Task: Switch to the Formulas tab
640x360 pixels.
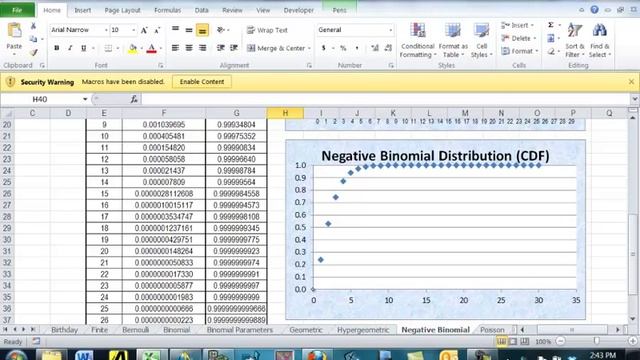Action: 167,10
